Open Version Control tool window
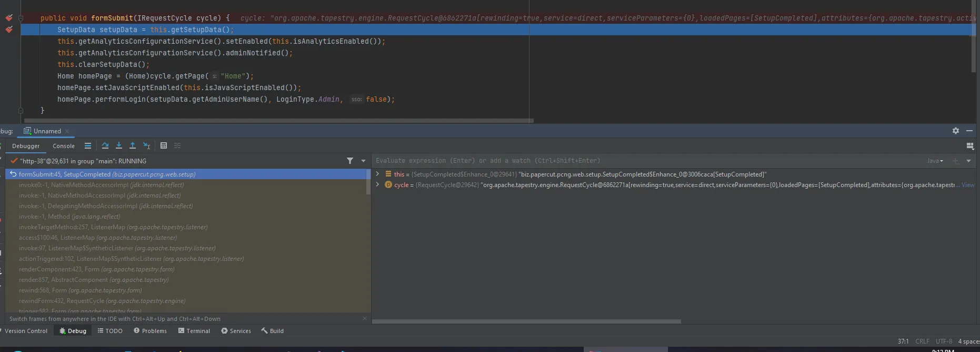Screen dimensions: 980x352 [x=25, y=331]
